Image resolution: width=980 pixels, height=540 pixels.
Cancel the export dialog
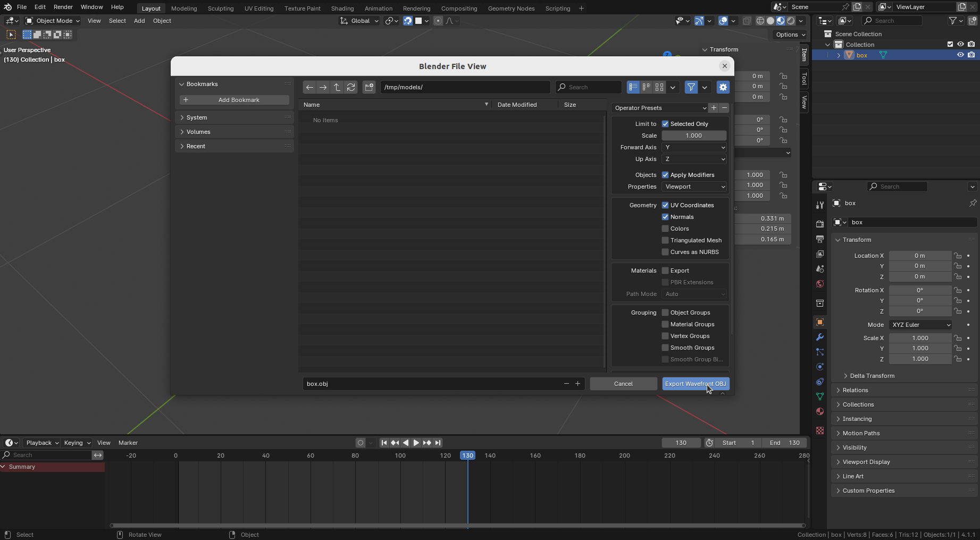point(623,384)
